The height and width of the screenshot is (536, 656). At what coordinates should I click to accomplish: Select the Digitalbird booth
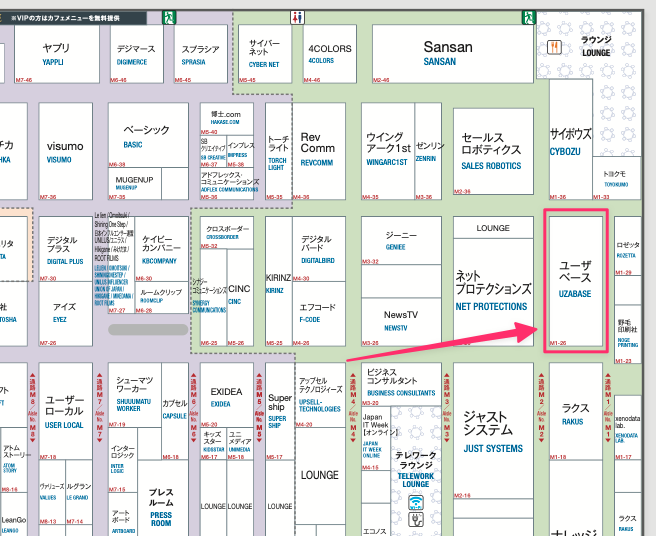(319, 249)
